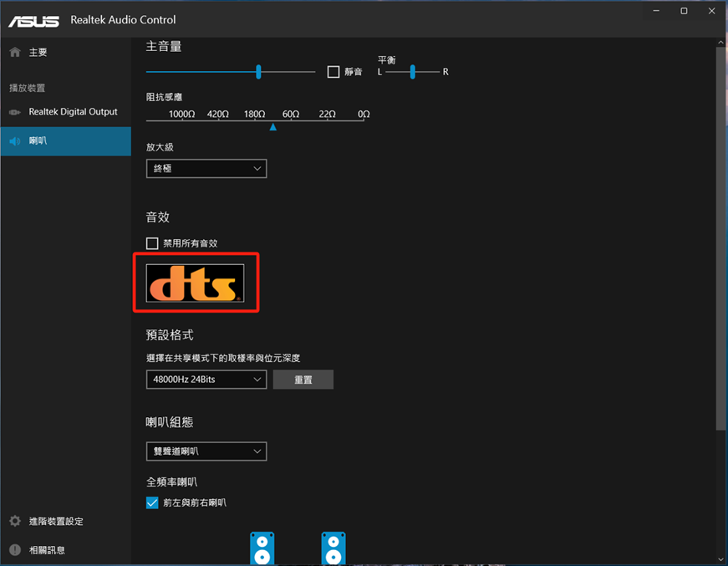Click the vertical scrollbar thumb
Viewport: 728px width, 566px height.
tap(720, 239)
